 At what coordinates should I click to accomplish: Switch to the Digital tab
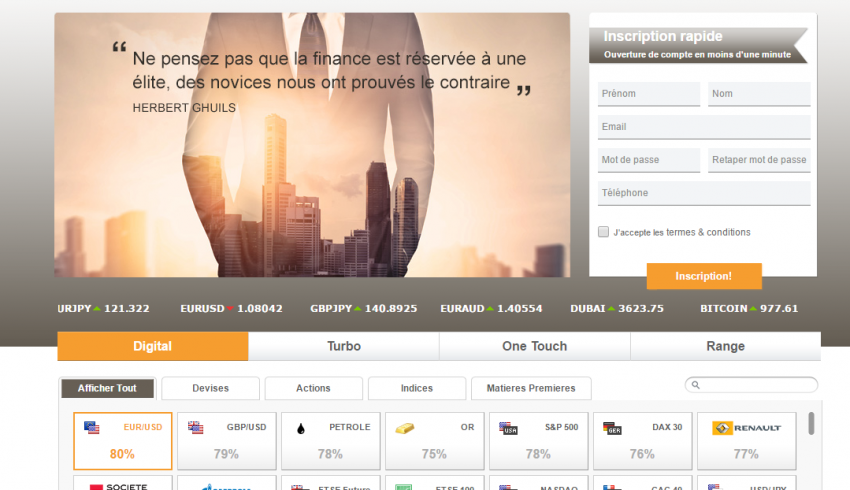point(152,346)
